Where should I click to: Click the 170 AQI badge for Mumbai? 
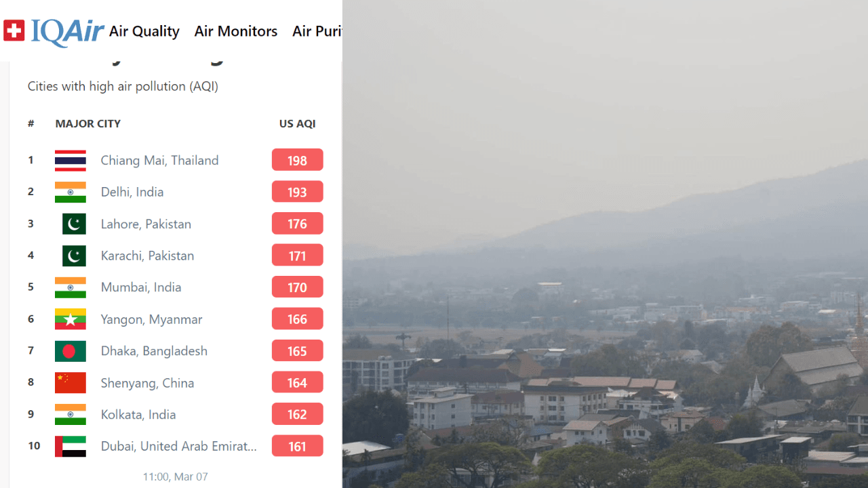click(297, 287)
